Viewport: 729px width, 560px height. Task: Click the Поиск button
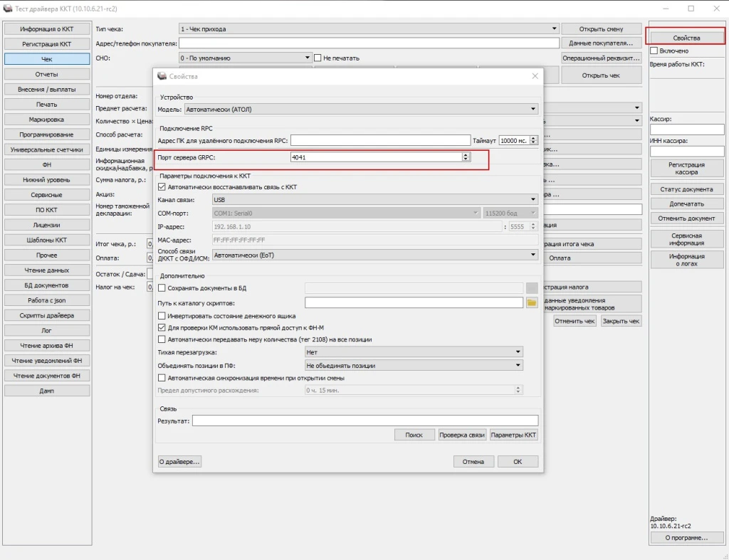tap(414, 435)
